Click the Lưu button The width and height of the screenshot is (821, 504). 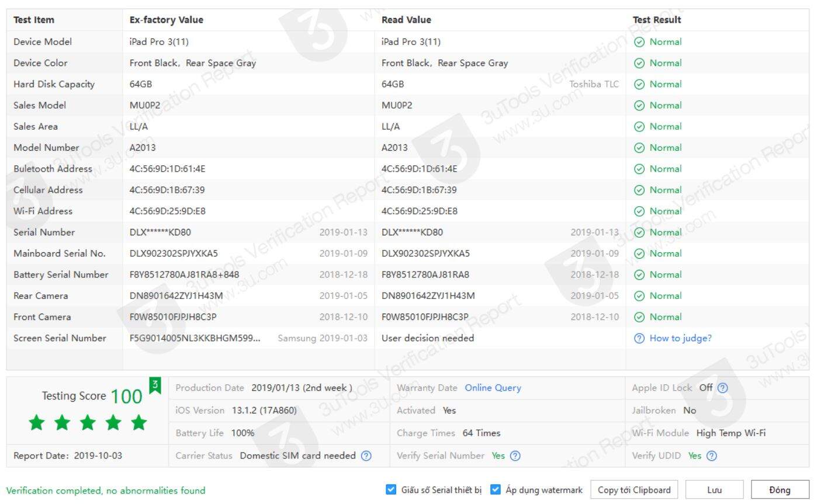(x=714, y=490)
